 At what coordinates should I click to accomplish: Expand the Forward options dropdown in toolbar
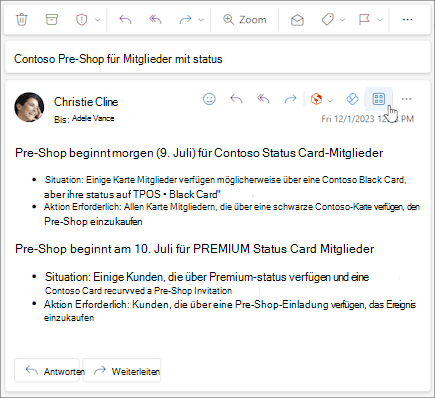tap(201, 20)
